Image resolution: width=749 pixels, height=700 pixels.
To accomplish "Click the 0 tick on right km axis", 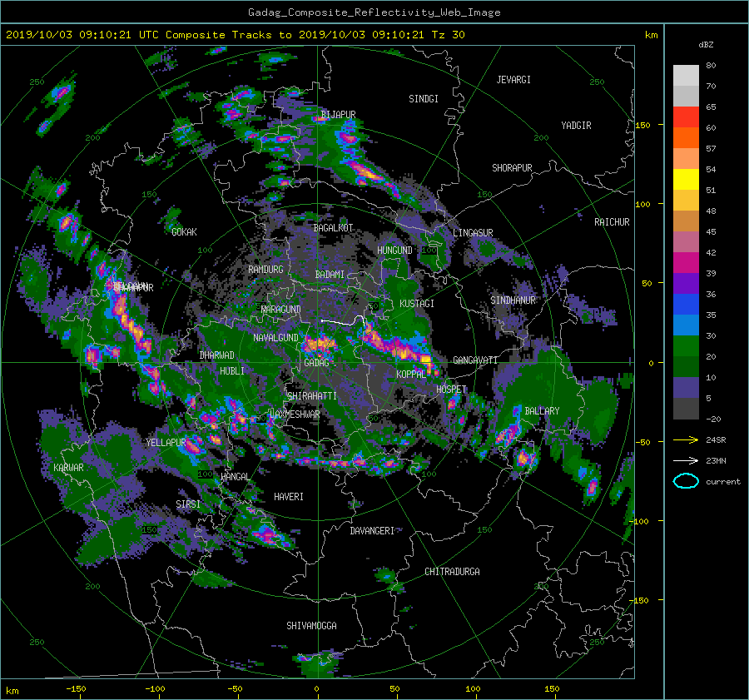I will coord(651,363).
